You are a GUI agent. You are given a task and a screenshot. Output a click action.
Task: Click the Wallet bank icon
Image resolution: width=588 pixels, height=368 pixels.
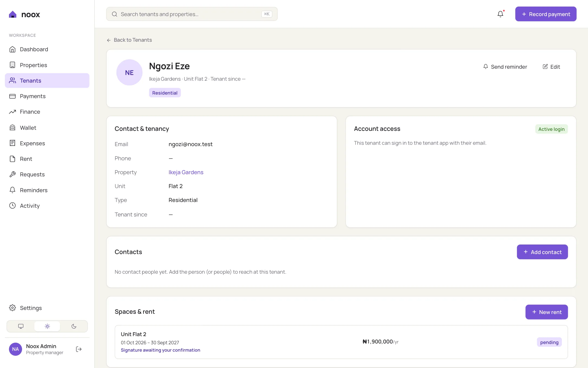pyautogui.click(x=13, y=128)
